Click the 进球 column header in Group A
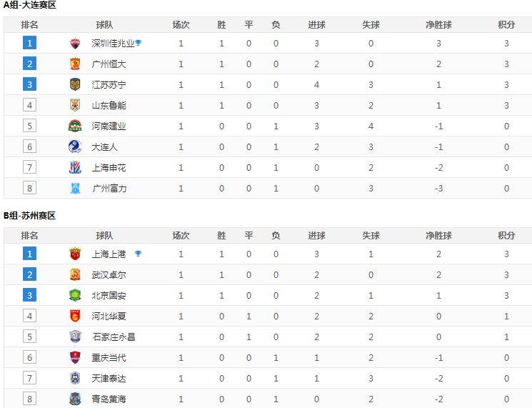 point(316,25)
